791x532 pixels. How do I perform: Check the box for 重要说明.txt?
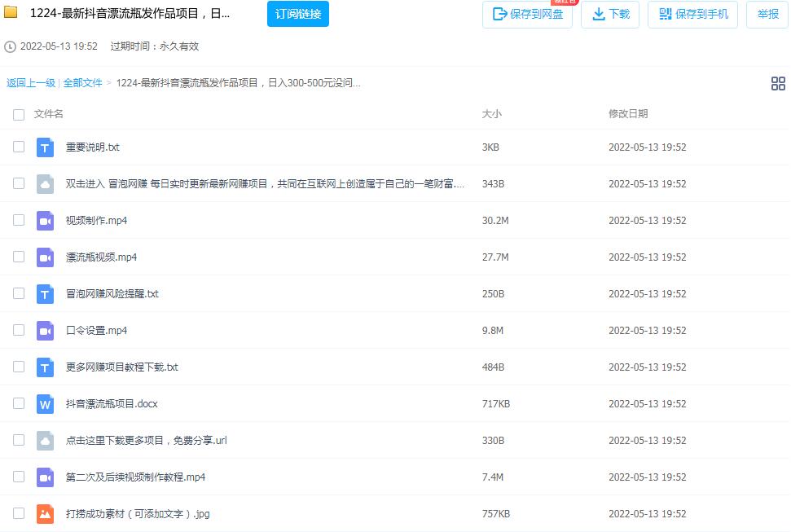19,147
